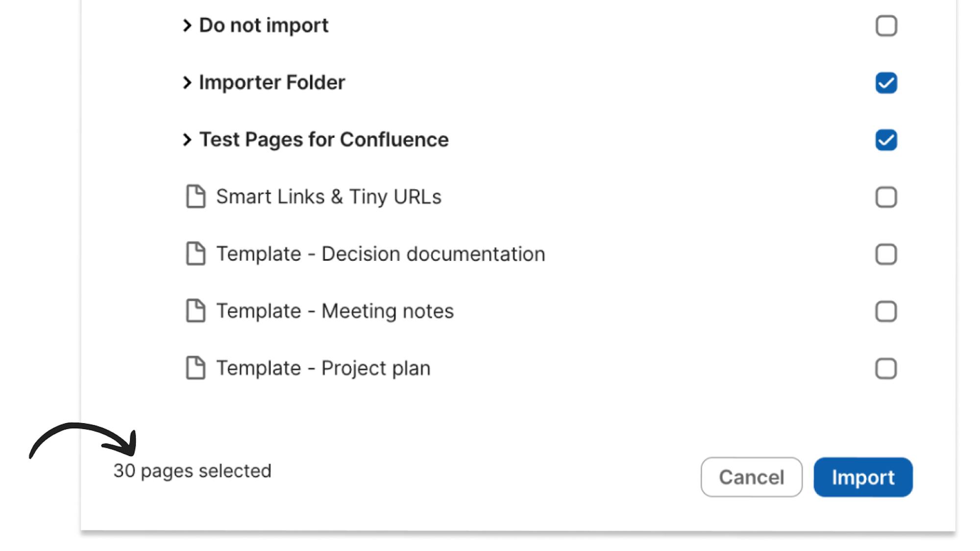Check the Do not import checkbox
This screenshot has width=980, height=551.
[x=886, y=25]
